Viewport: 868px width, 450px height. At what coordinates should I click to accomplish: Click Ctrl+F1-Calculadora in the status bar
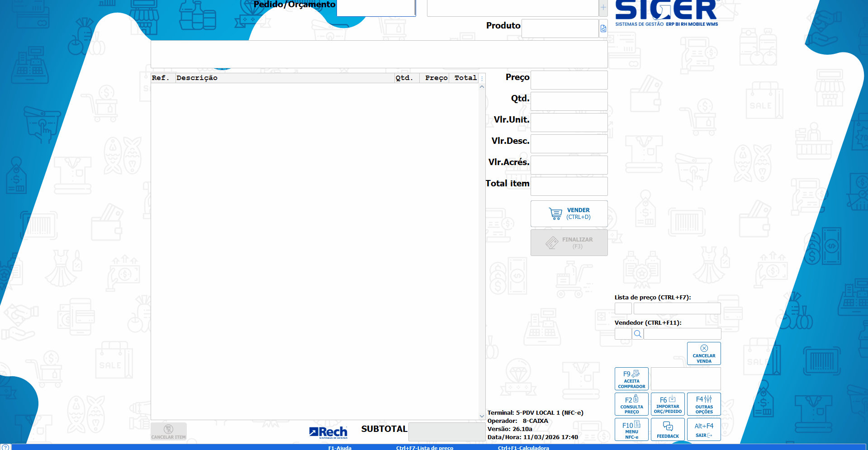pyautogui.click(x=523, y=448)
